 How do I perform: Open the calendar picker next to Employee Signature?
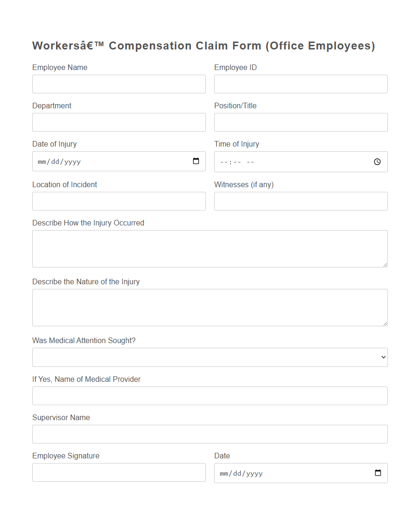[x=378, y=472]
